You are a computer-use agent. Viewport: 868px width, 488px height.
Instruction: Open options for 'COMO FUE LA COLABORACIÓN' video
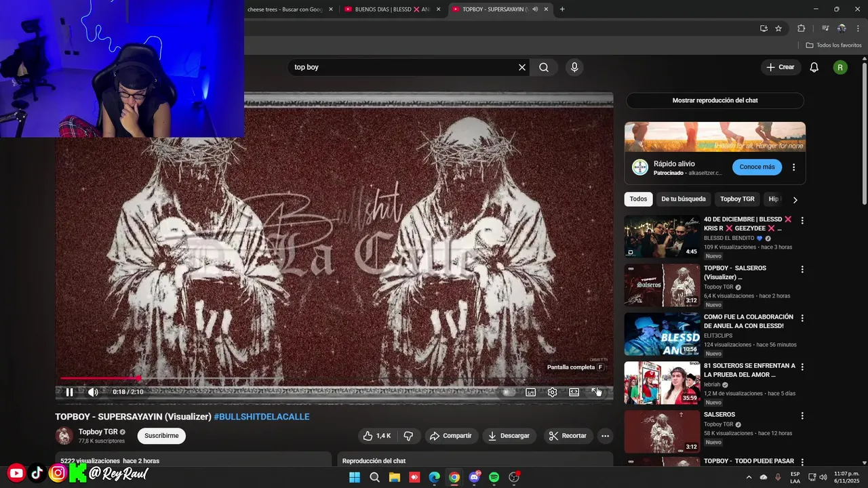802,318
